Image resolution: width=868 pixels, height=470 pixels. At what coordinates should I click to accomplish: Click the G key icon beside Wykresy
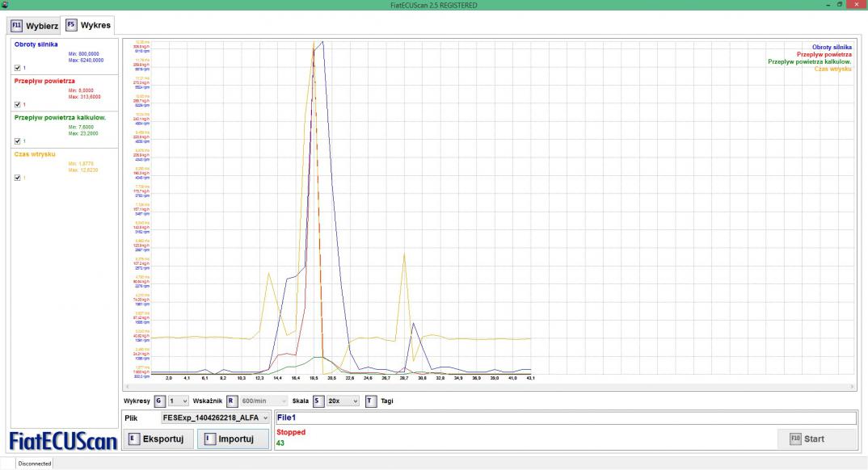click(159, 401)
